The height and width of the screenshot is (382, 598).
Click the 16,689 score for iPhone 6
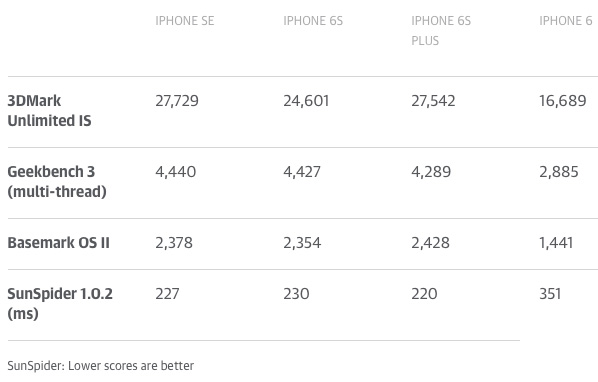click(x=563, y=101)
